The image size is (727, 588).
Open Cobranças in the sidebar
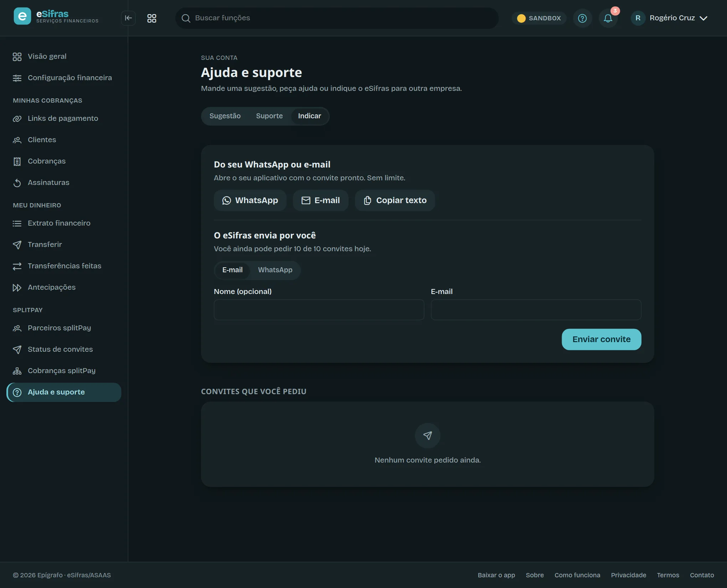point(64,161)
